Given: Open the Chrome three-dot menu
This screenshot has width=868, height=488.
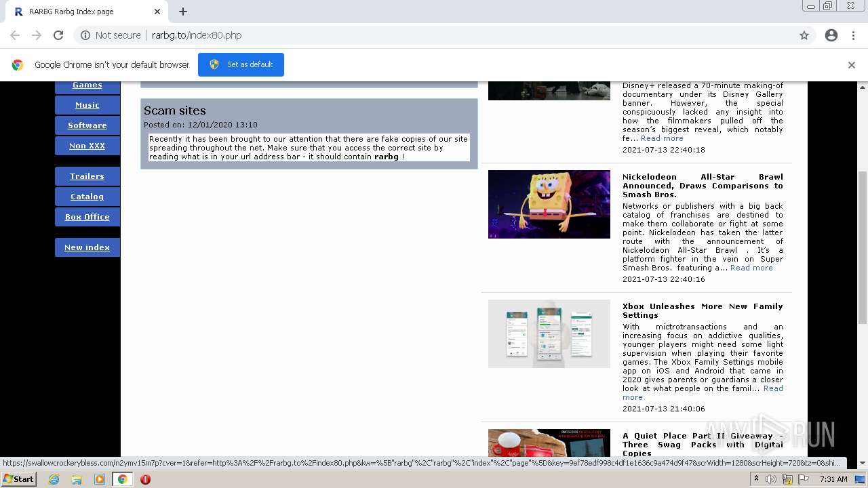Looking at the screenshot, I should coord(853,35).
